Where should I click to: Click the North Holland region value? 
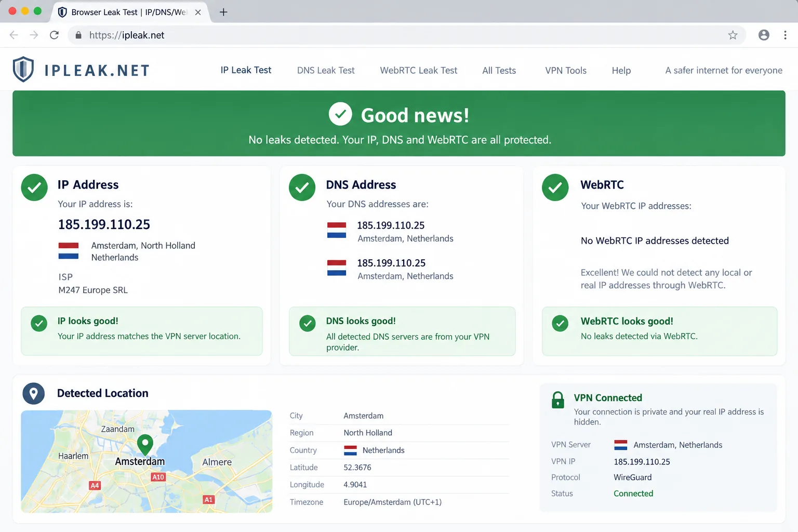click(x=368, y=433)
